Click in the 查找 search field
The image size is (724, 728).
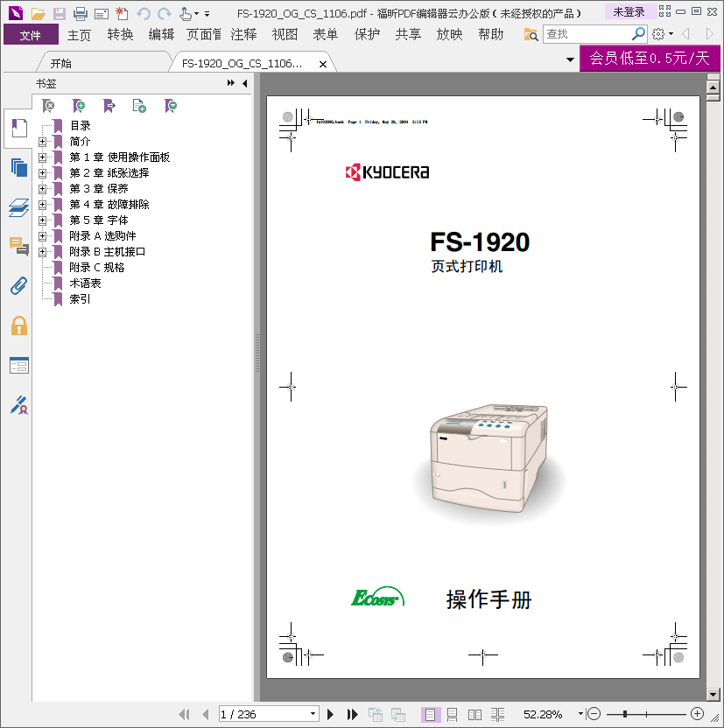pos(587,34)
